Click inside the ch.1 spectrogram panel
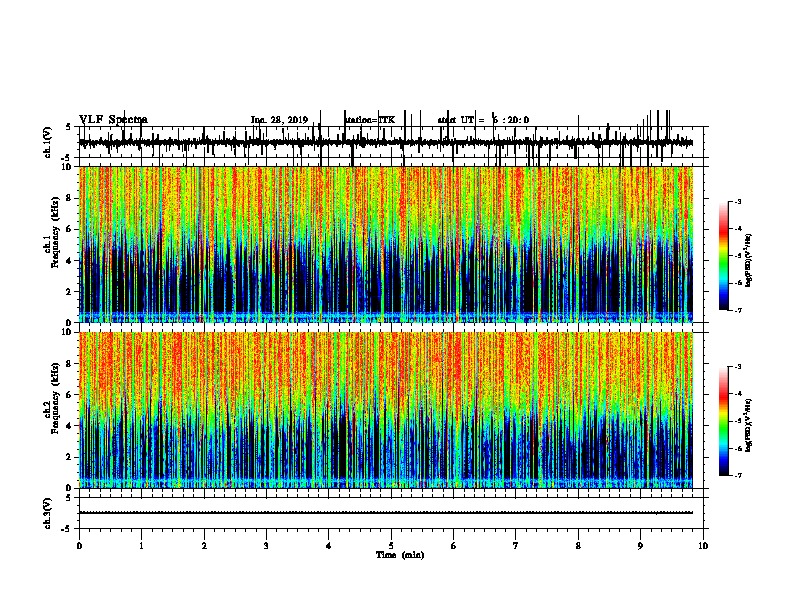The image size is (792, 612). [x=386, y=244]
